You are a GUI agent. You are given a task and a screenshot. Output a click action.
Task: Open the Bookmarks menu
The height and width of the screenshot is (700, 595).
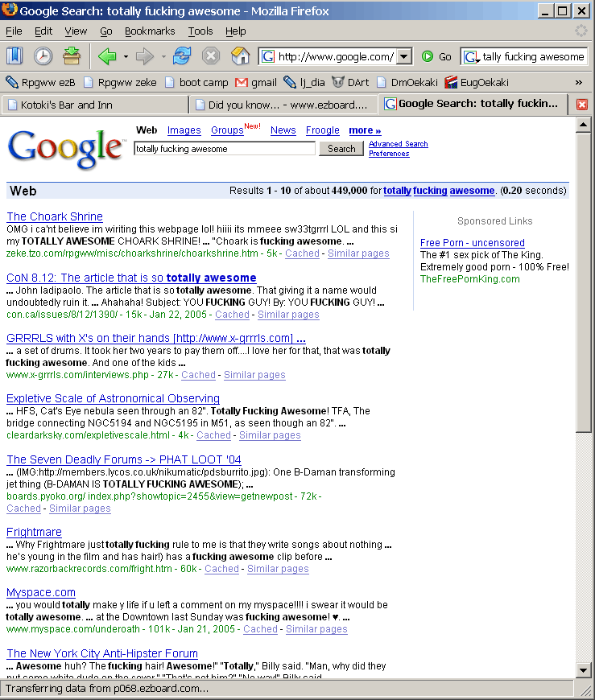pos(150,31)
